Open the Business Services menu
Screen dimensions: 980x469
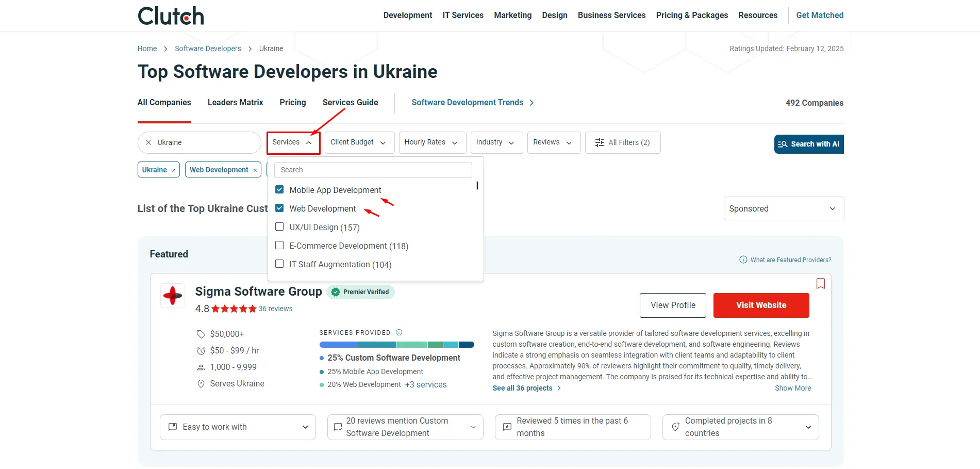[612, 15]
